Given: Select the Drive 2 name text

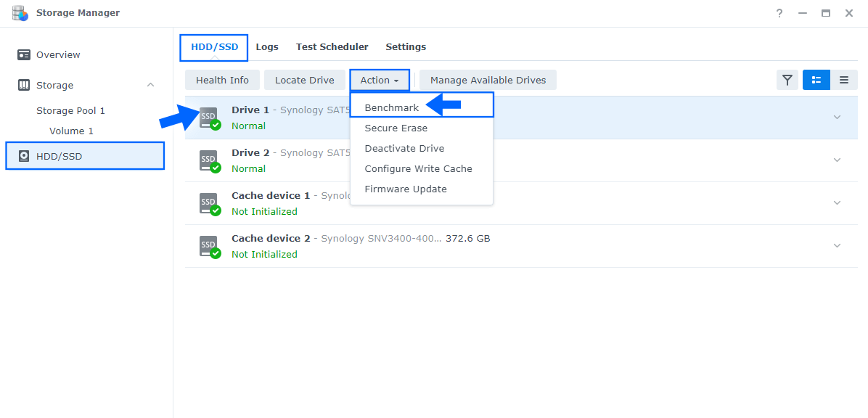Looking at the screenshot, I should 250,153.
